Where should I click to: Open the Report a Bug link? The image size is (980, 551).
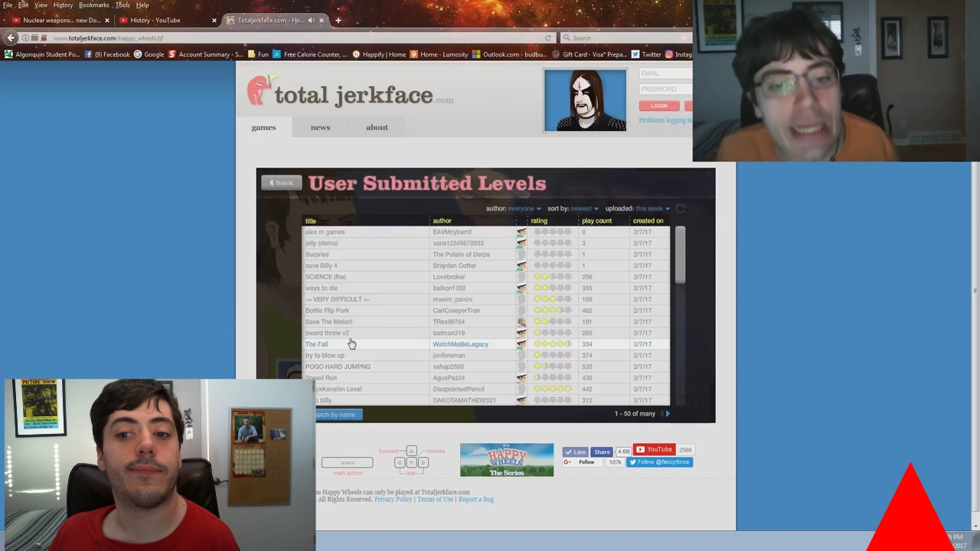point(476,499)
